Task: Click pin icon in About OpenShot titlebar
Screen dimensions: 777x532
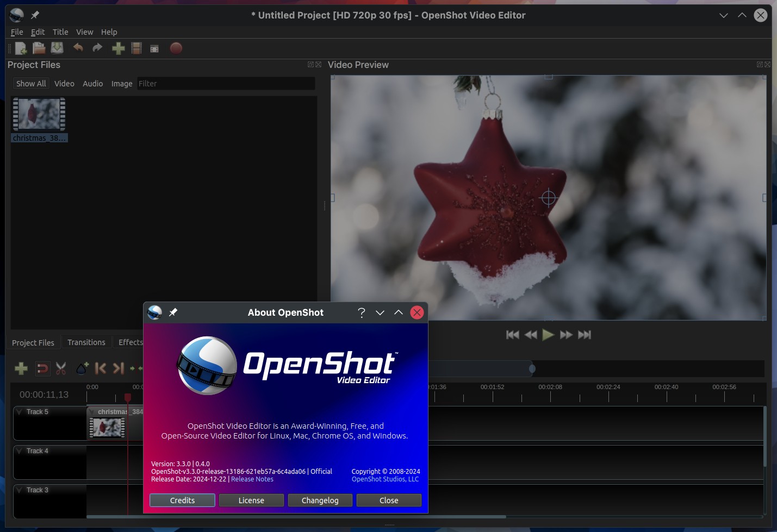Action: coord(173,312)
